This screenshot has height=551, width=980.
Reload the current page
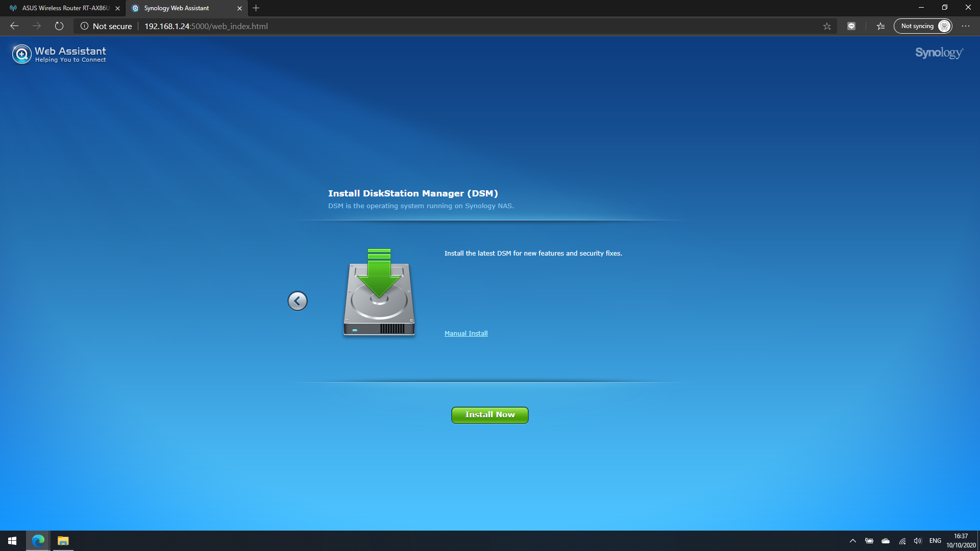(x=59, y=26)
